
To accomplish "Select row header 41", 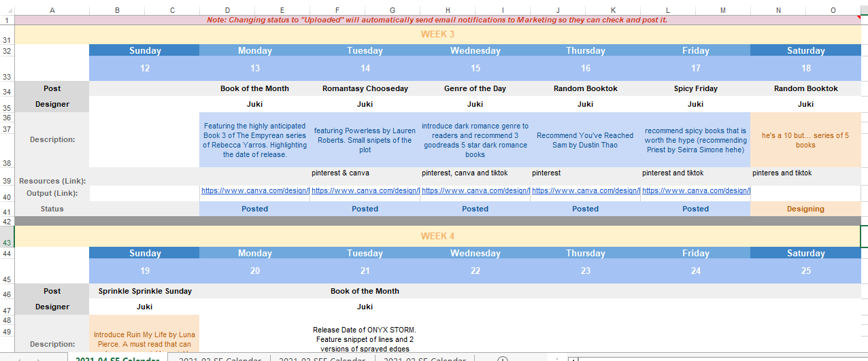I will coord(7,209).
